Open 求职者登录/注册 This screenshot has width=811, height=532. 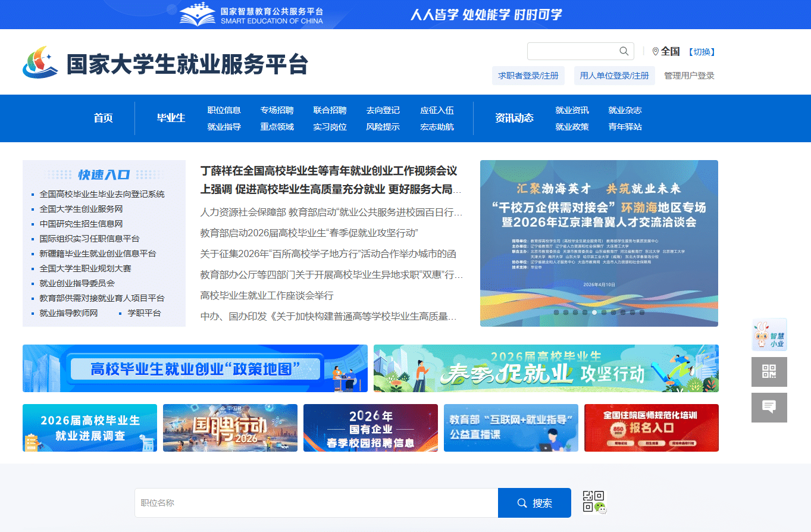pyautogui.click(x=528, y=75)
